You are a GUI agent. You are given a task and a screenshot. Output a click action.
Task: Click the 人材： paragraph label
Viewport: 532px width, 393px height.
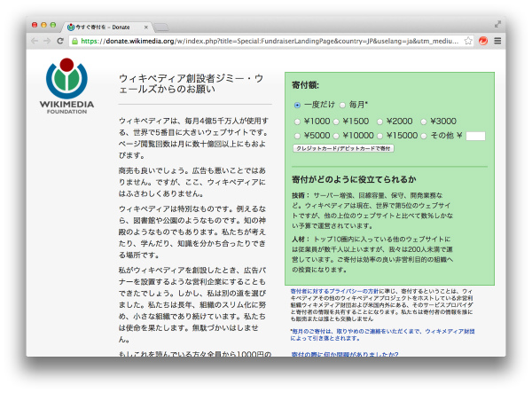click(x=301, y=240)
